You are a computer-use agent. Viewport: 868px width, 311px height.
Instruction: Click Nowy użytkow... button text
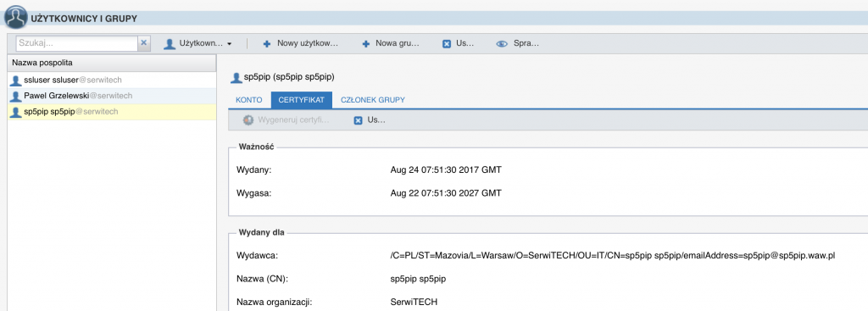click(307, 43)
